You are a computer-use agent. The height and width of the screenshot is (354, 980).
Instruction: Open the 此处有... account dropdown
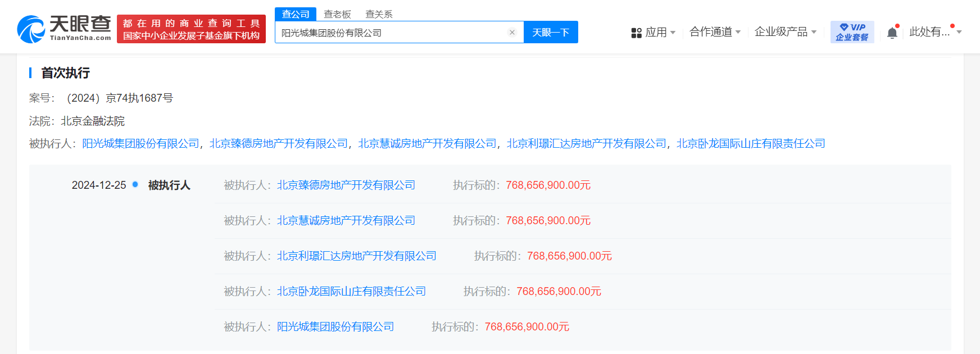(x=936, y=32)
